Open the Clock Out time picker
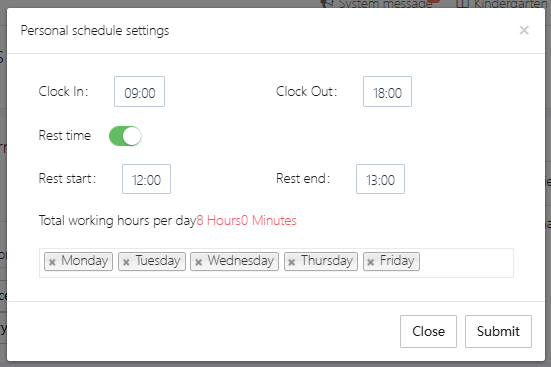Screen dimensions: 551x367 click(x=387, y=92)
